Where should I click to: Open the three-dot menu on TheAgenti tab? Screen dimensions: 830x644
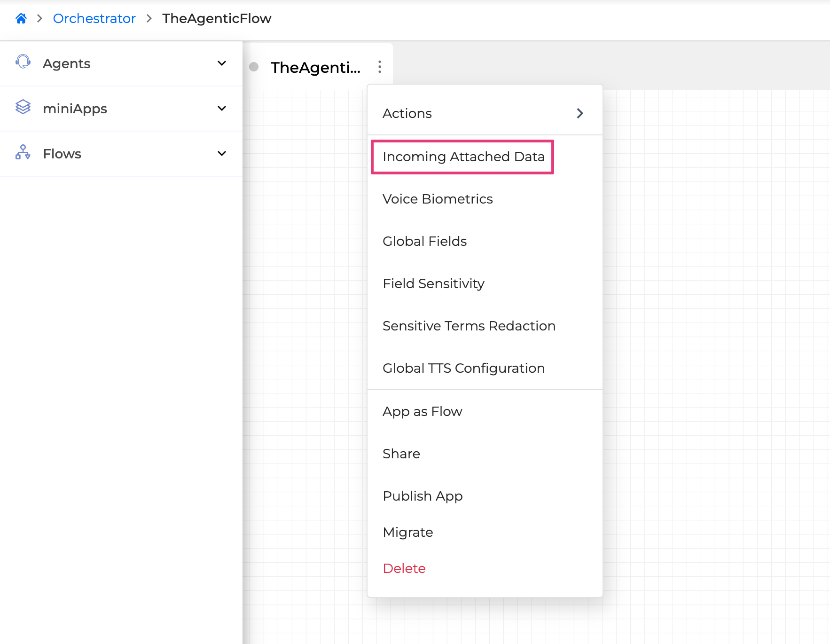(379, 67)
